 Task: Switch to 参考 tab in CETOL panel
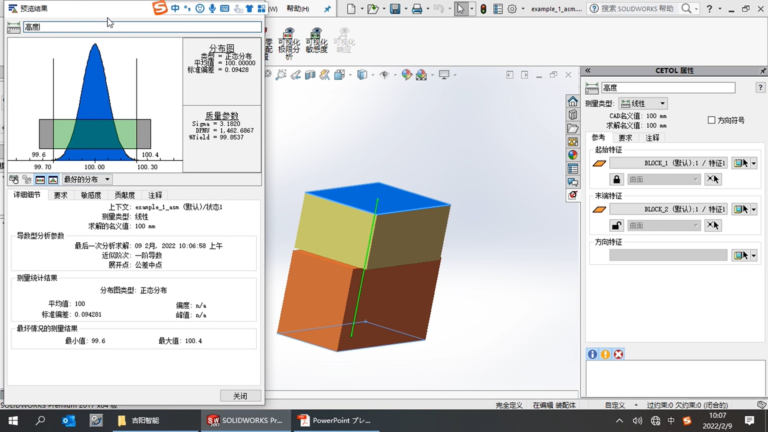[x=599, y=138]
